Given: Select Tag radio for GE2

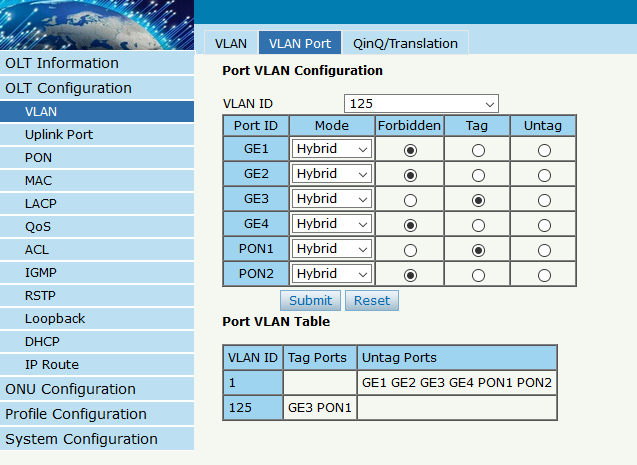Looking at the screenshot, I should coord(478,175).
